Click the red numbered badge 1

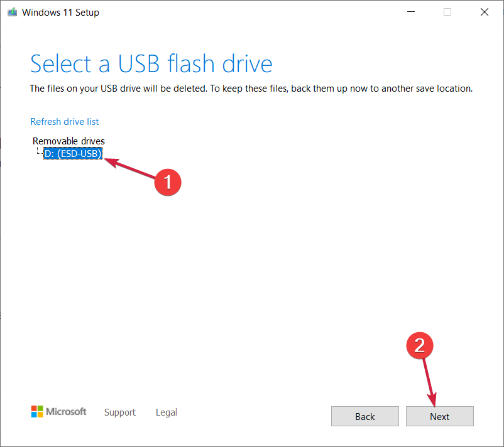(168, 182)
